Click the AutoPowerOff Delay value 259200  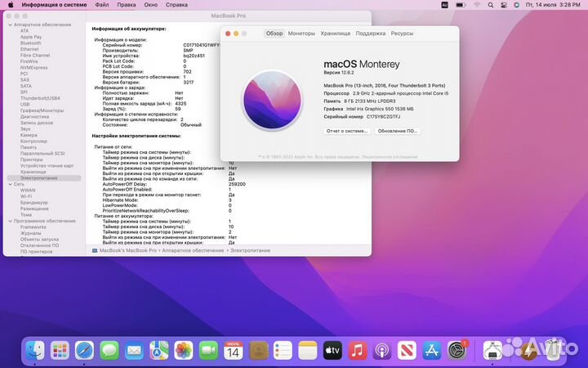(237, 184)
